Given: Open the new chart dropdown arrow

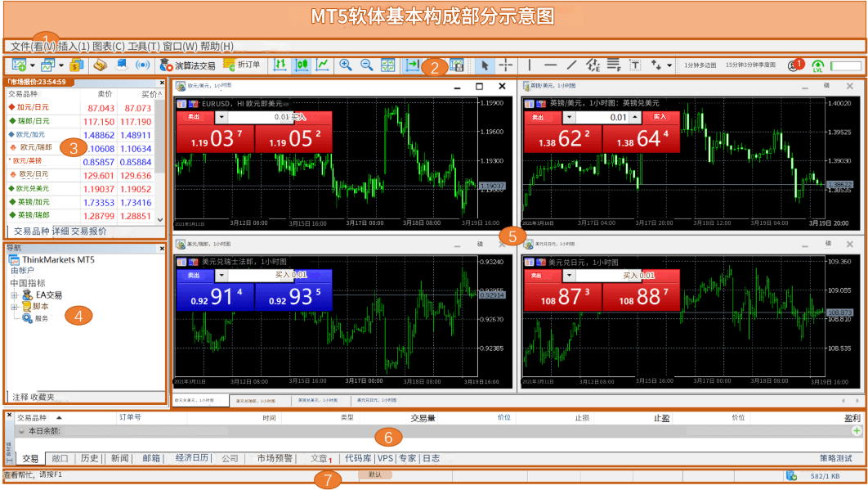Looking at the screenshot, I should point(31,65).
